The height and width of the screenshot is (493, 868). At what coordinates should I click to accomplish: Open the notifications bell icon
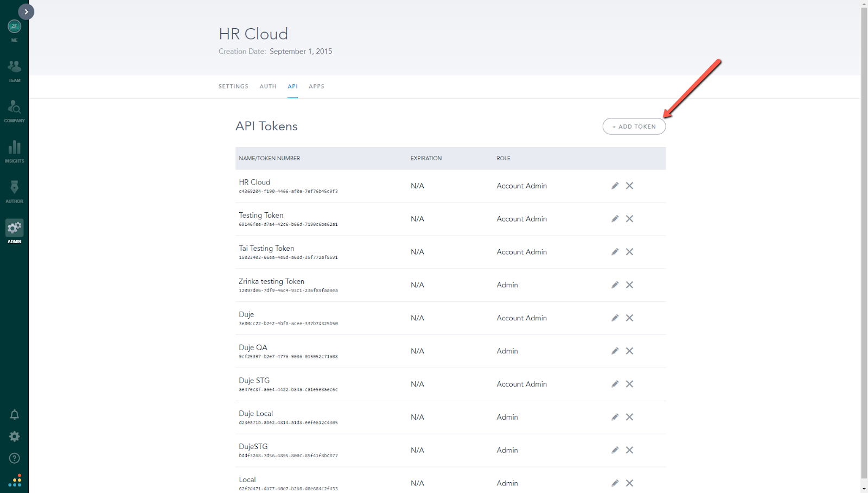point(15,415)
